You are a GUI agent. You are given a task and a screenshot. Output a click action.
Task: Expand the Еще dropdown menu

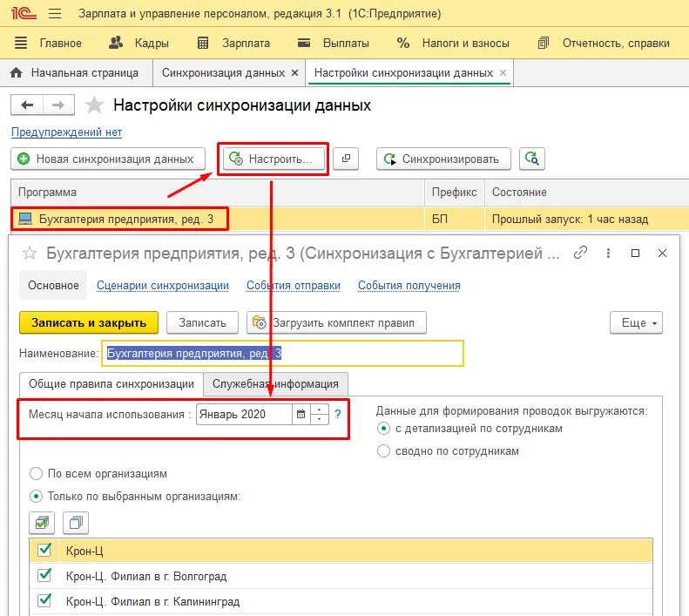pyautogui.click(x=636, y=322)
